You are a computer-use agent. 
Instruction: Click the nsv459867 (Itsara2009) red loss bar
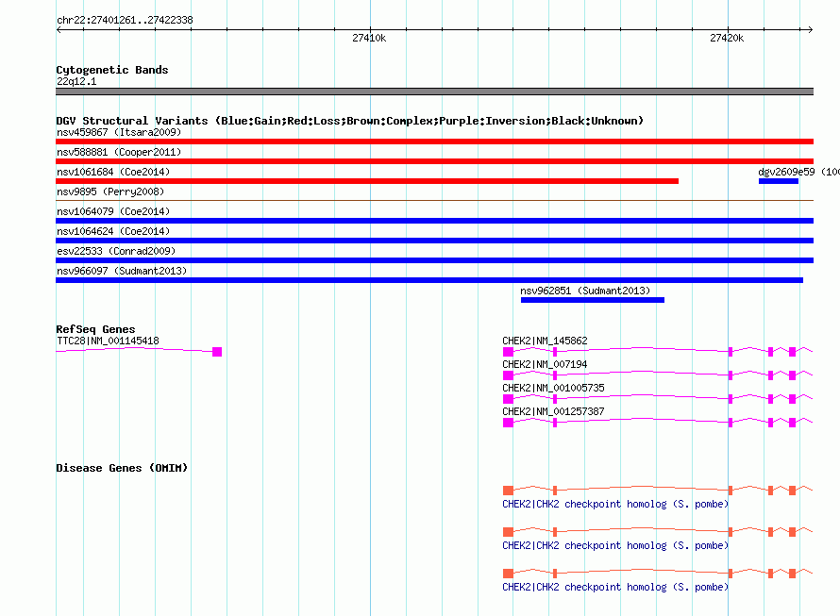(434, 142)
